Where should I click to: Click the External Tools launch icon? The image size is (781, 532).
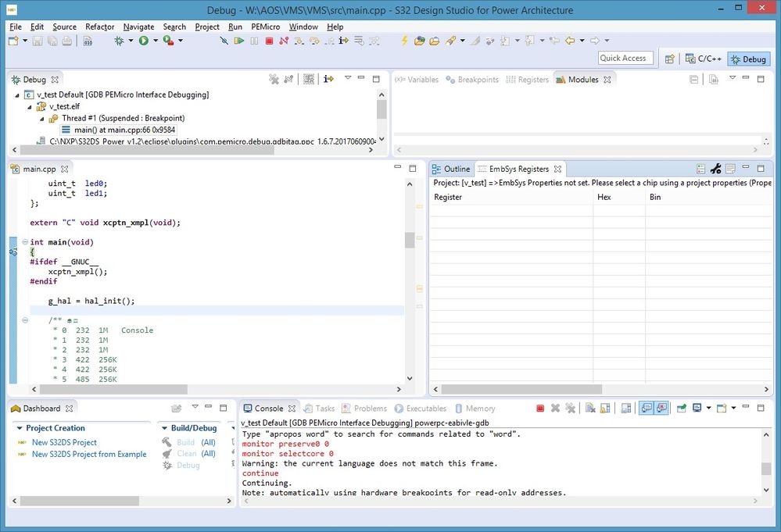(168, 41)
